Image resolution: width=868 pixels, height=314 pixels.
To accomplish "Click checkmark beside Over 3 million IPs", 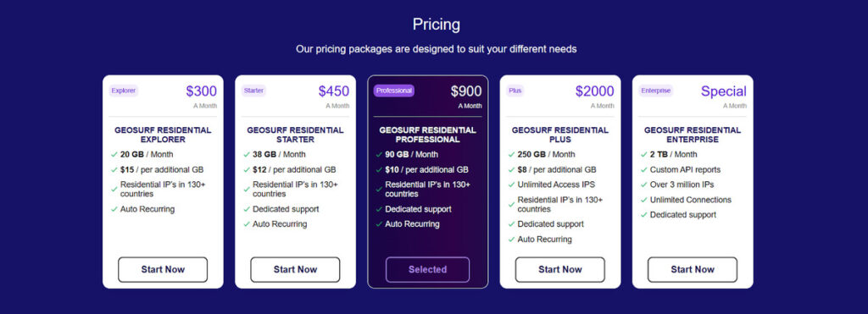I will pos(644,185).
